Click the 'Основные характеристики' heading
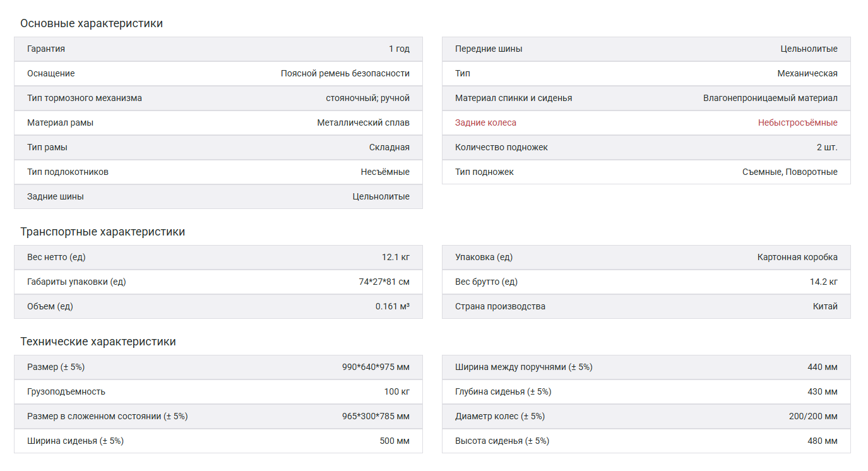 pos(92,23)
